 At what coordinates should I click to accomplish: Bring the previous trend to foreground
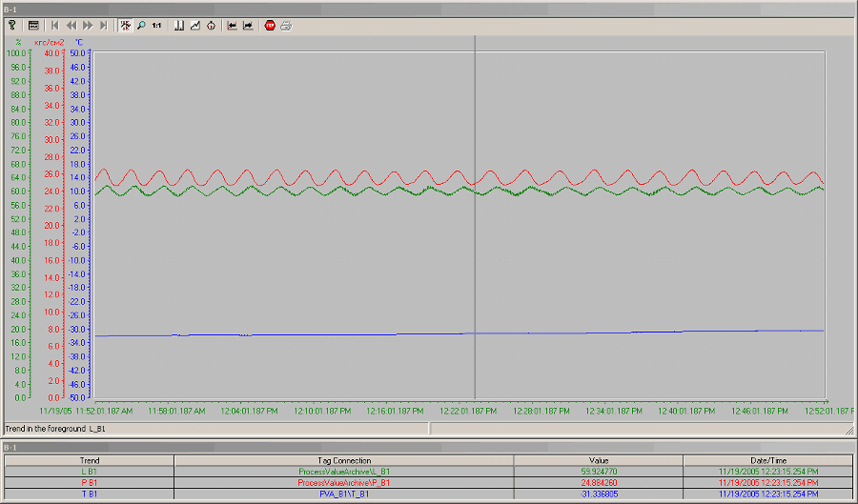point(232,26)
